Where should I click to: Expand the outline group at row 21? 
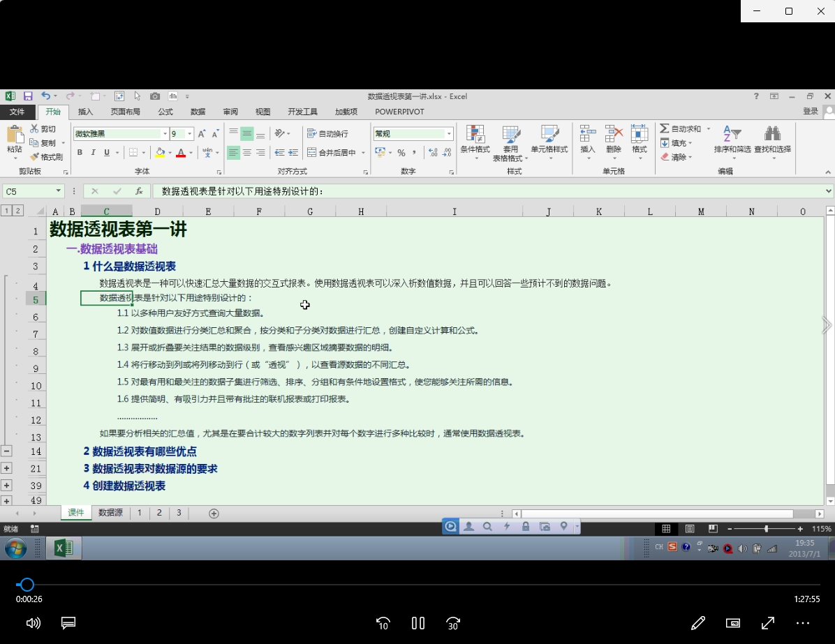(7, 468)
